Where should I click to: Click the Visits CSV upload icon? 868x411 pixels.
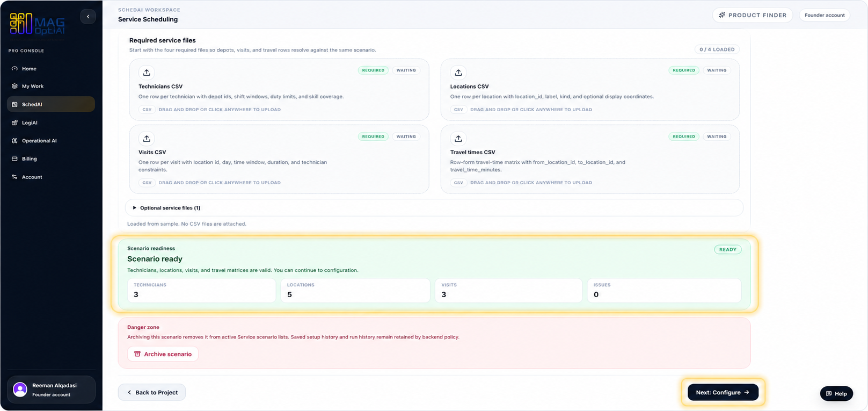coord(147,139)
